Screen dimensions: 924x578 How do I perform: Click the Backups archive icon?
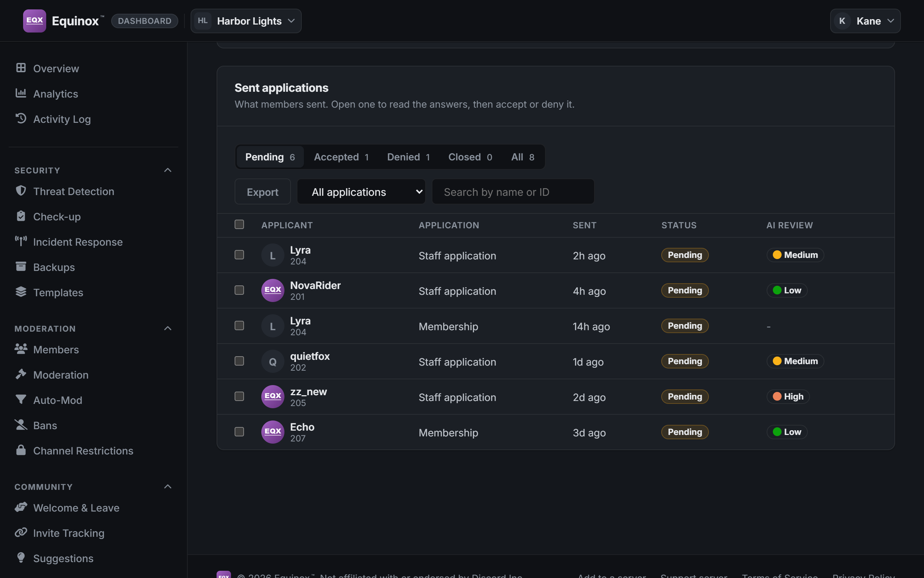tap(21, 266)
